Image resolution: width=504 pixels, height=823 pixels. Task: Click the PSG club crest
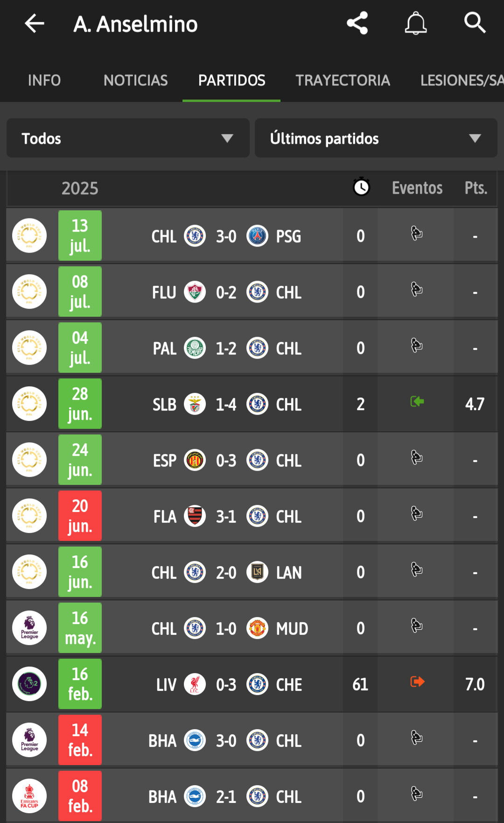point(257,236)
